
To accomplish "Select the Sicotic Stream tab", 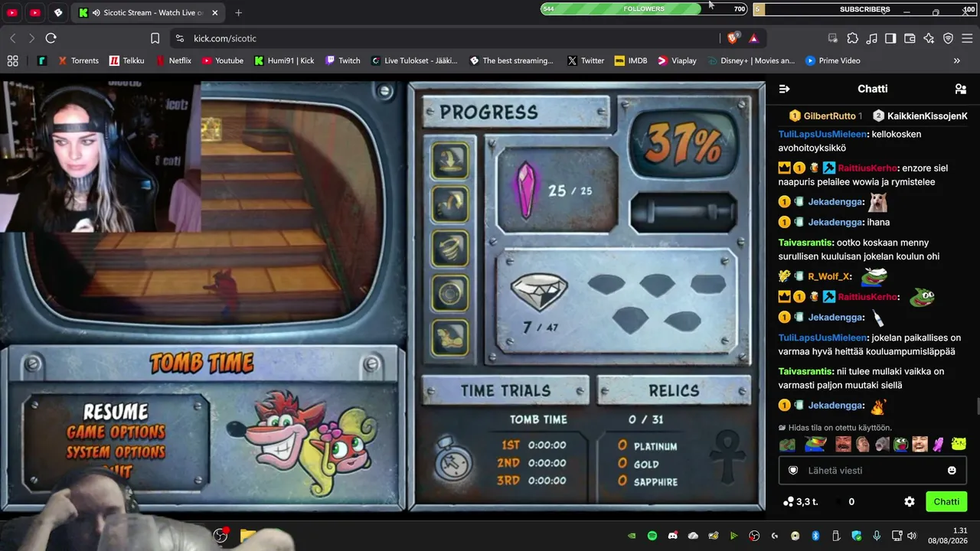I will pyautogui.click(x=148, y=13).
